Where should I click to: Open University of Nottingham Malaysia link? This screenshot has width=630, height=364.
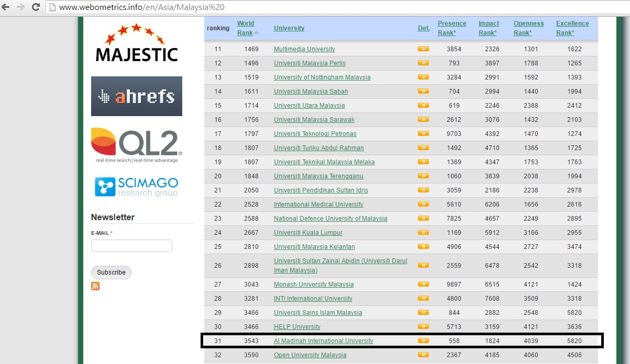pyautogui.click(x=322, y=77)
